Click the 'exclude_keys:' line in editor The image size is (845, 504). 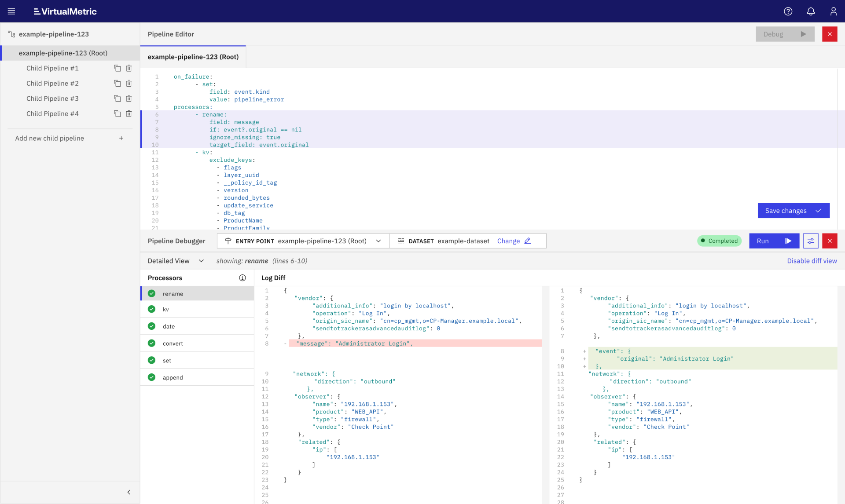point(232,160)
